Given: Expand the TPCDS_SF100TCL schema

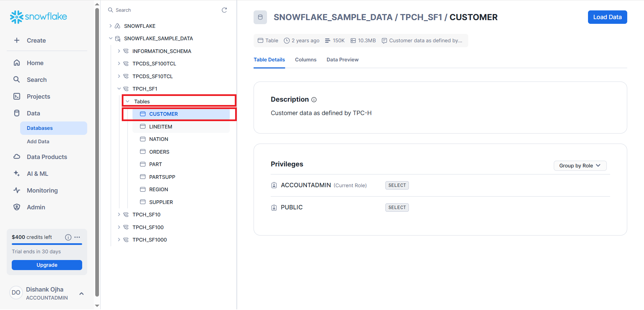Looking at the screenshot, I should [x=119, y=63].
